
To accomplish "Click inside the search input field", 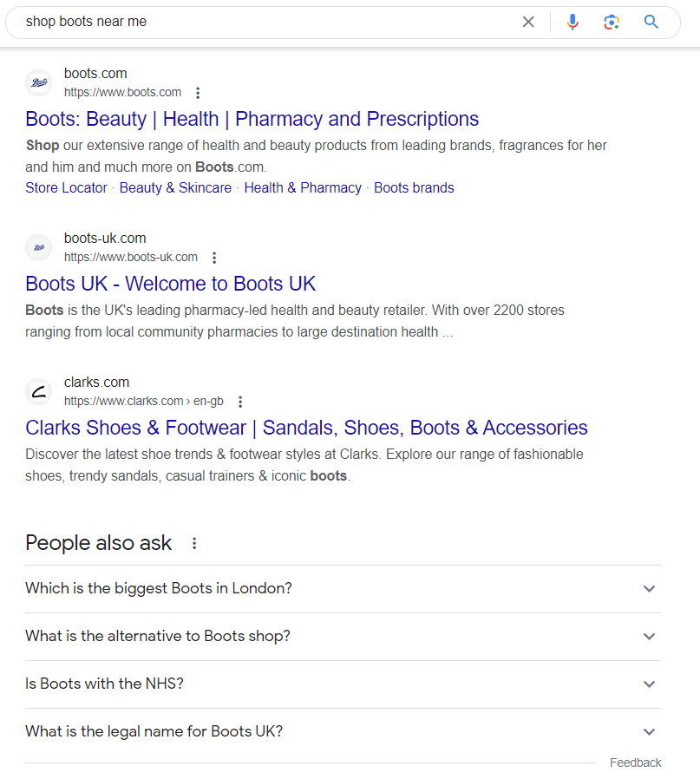I will pyautogui.click(x=260, y=22).
